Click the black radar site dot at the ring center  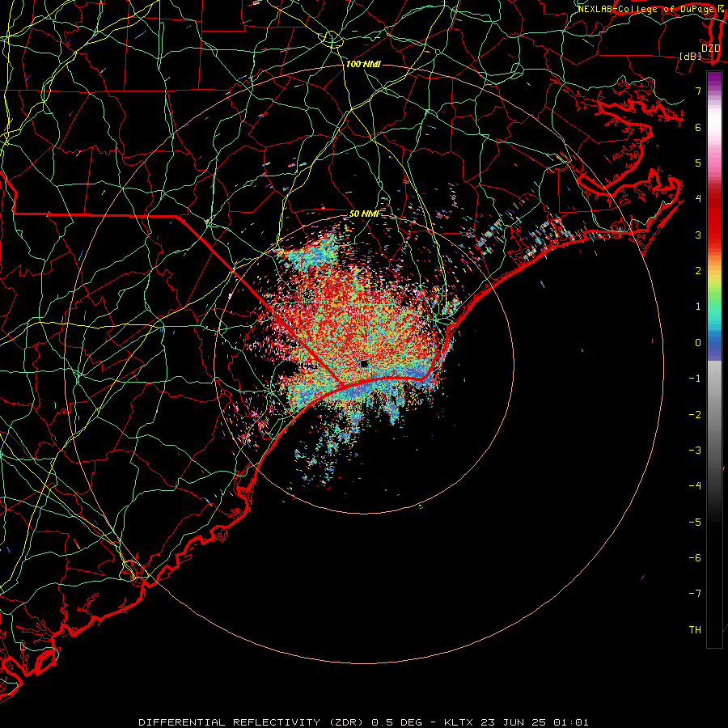364,363
